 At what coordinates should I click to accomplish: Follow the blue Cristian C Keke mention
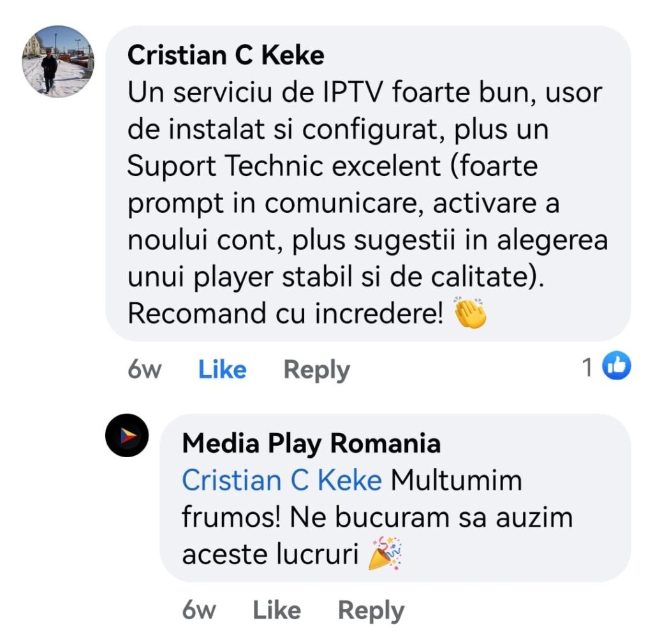coord(282,480)
